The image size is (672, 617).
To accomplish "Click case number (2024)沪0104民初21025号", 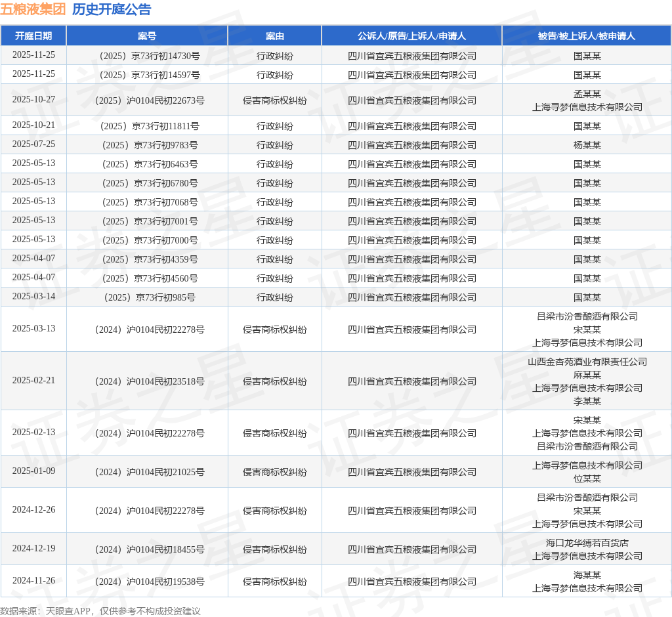I will 147,472.
